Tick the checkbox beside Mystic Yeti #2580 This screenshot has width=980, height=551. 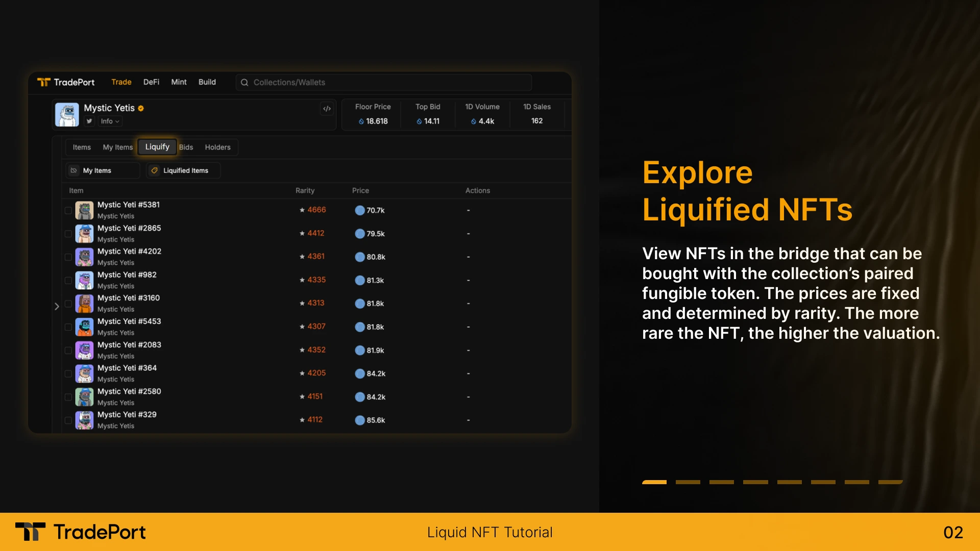pyautogui.click(x=68, y=397)
